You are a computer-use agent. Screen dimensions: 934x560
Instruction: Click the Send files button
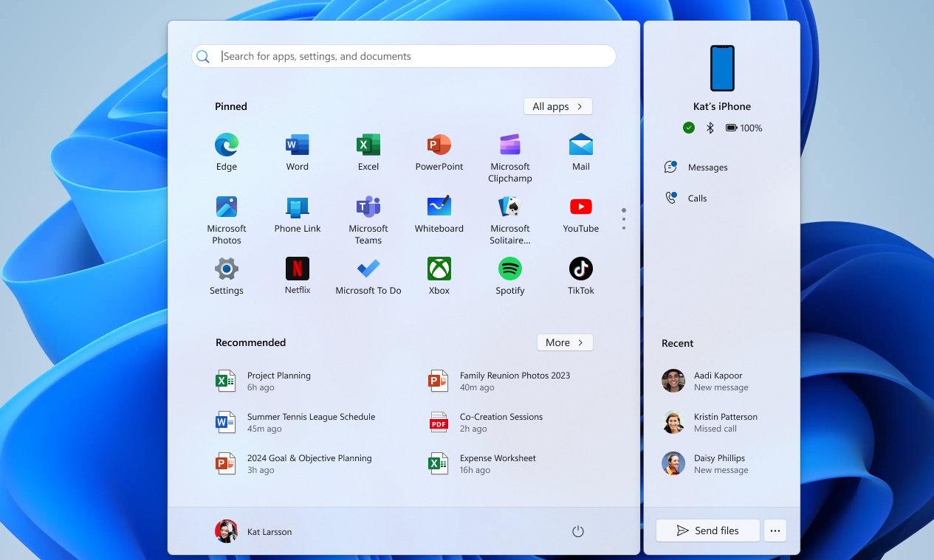coord(707,530)
